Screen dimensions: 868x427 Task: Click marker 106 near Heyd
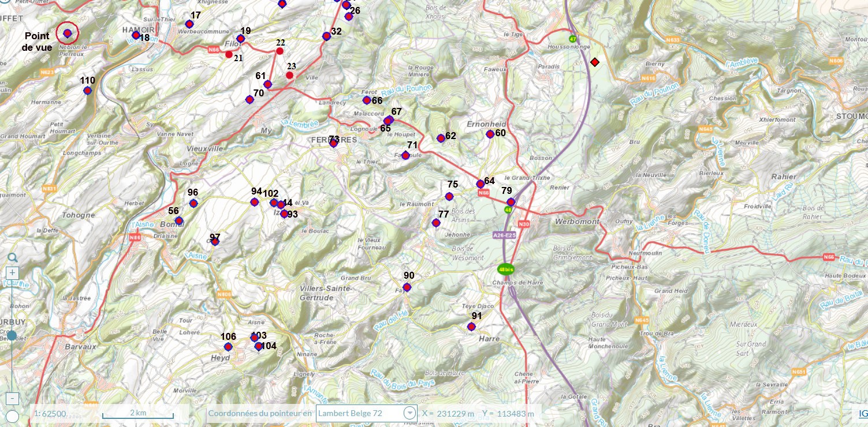(228, 346)
